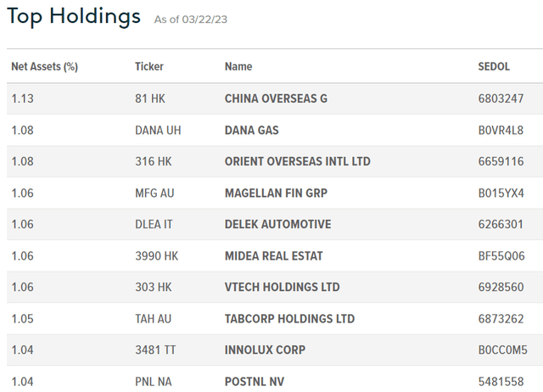Select POSTNL NV holding name
Image resolution: width=543 pixels, height=392 pixels.
click(255, 382)
